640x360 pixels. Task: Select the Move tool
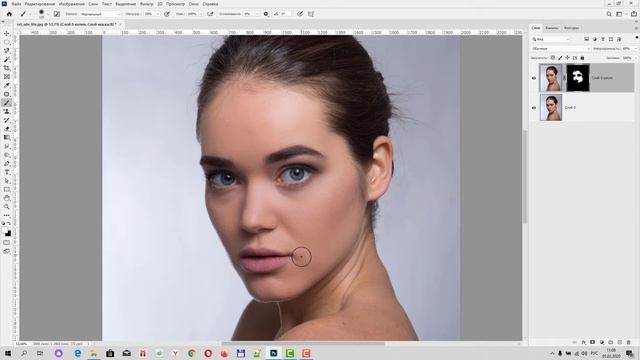(7, 33)
